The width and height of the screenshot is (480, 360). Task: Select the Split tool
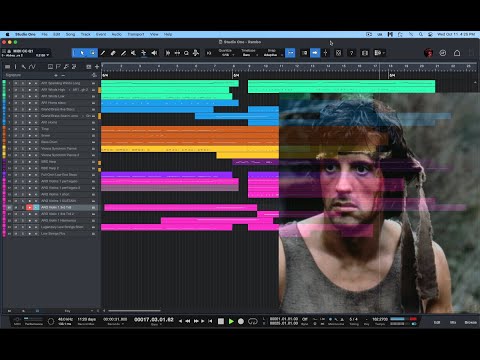pos(103,53)
